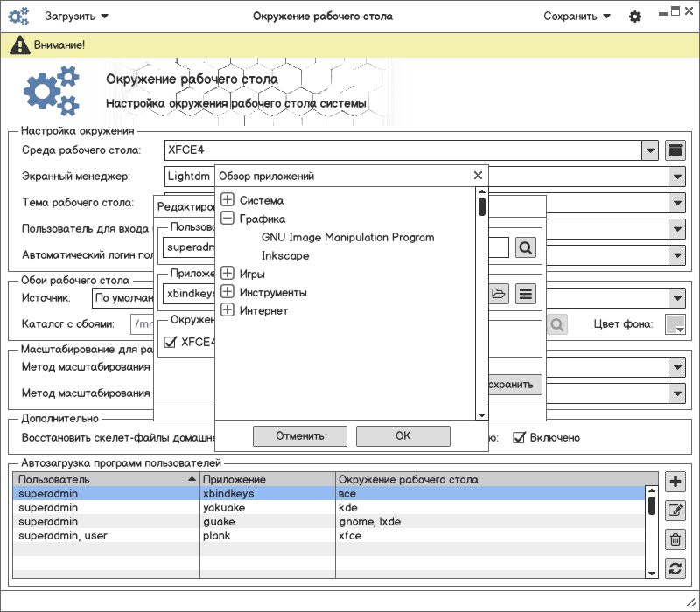The width and height of the screenshot is (700, 612).
Task: Toggle the Включено checkbox
Action: (x=519, y=437)
